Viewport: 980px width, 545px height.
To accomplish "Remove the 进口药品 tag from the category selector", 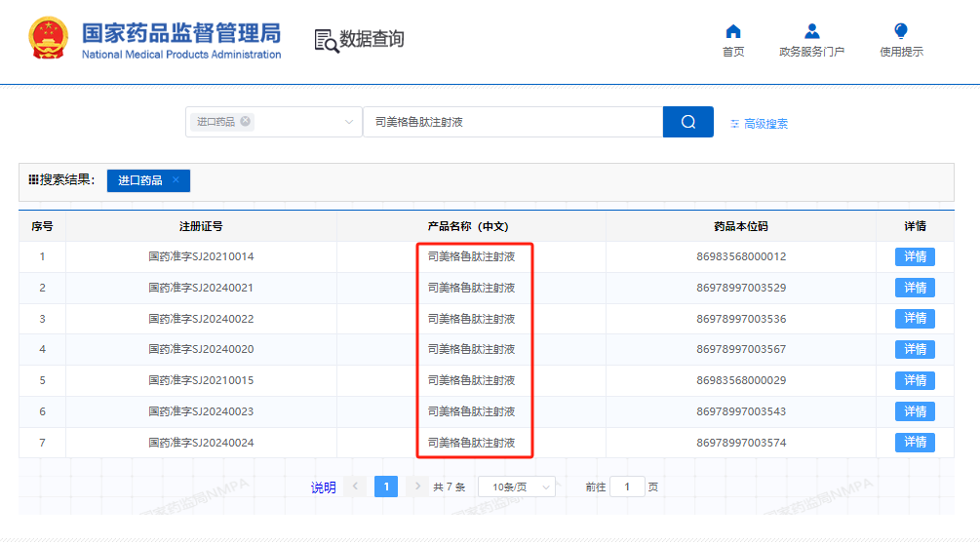I will click(246, 121).
